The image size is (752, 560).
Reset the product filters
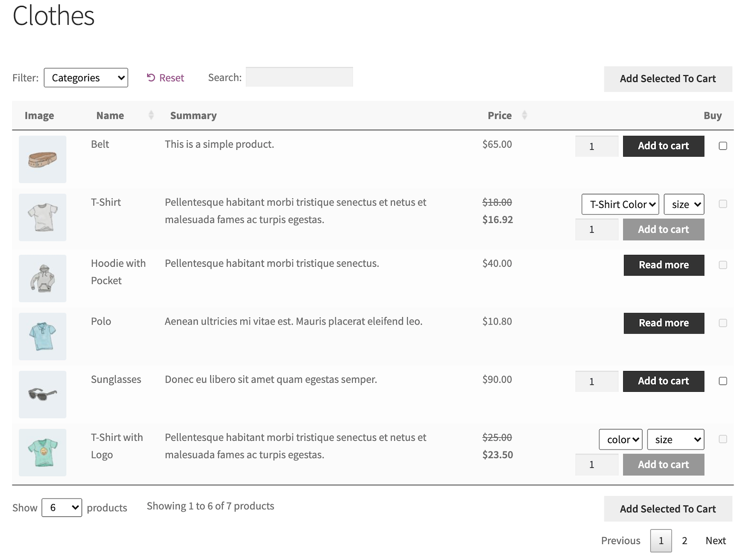coord(166,78)
